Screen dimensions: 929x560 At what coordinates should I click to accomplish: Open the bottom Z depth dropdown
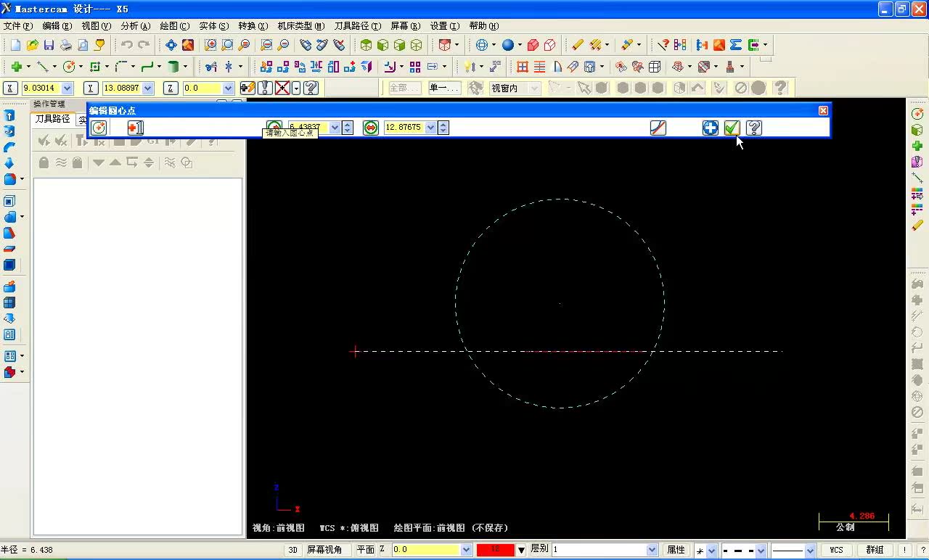(467, 550)
